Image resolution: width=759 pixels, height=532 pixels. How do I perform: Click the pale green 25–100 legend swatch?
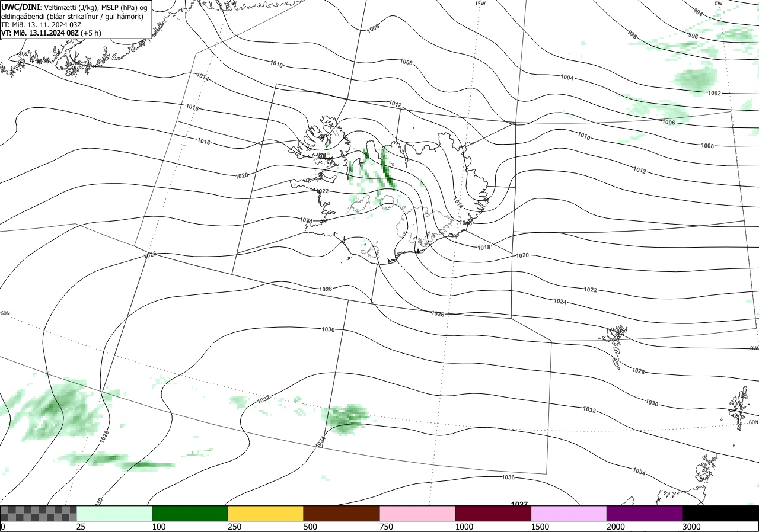click(x=114, y=513)
